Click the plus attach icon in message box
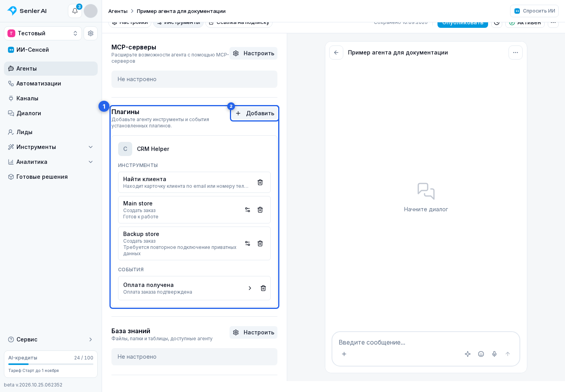The image size is (565, 392). click(344, 354)
